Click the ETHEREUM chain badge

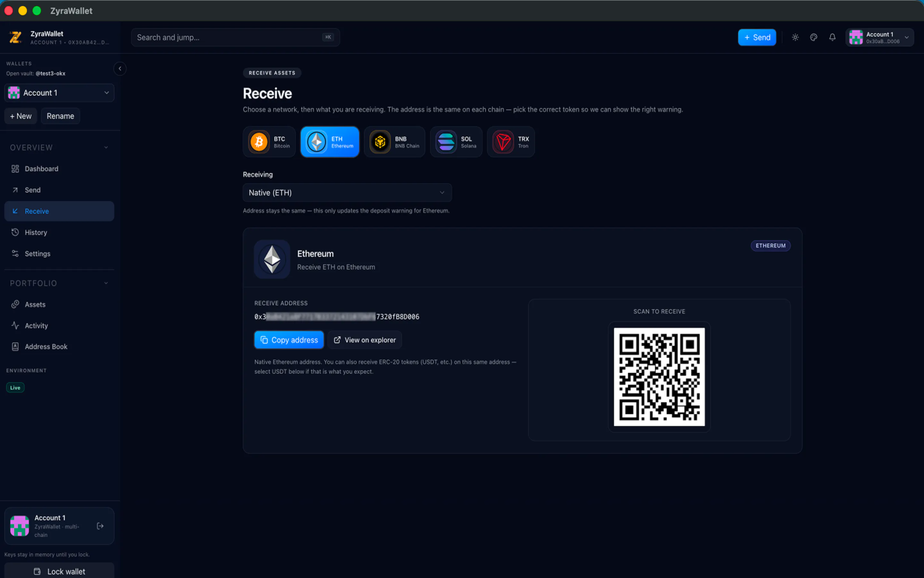coord(771,246)
